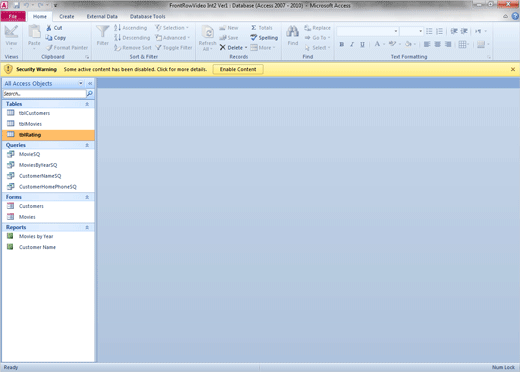Screen dimensions: 520x372
Task: Collapse the Queries group
Action: pyautogui.click(x=87, y=145)
